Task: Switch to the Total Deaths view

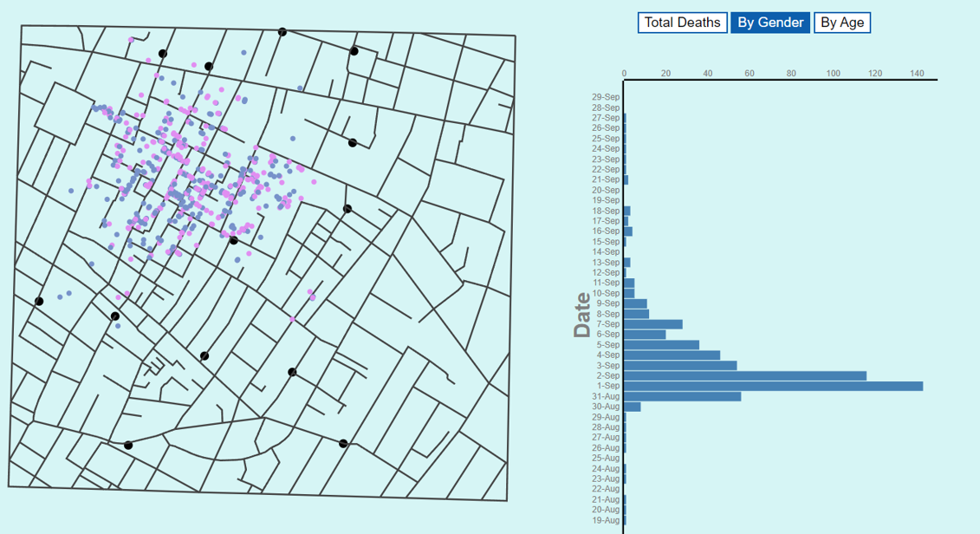Action: click(683, 23)
